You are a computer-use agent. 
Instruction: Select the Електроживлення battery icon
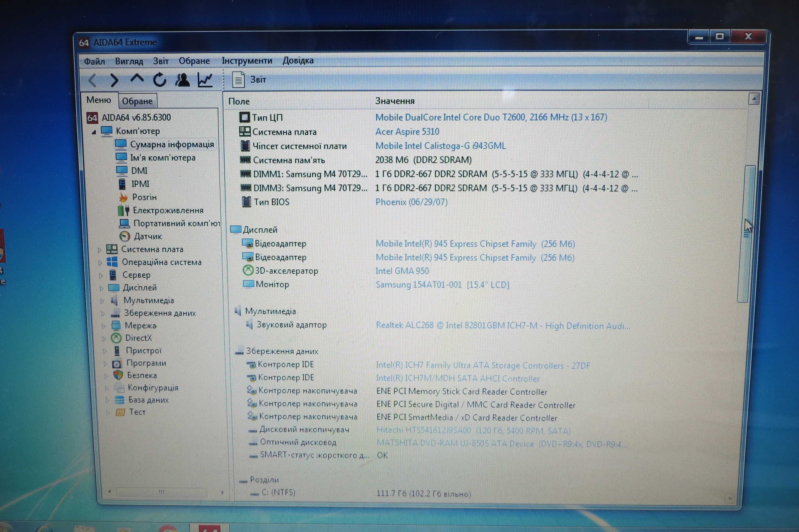point(123,210)
